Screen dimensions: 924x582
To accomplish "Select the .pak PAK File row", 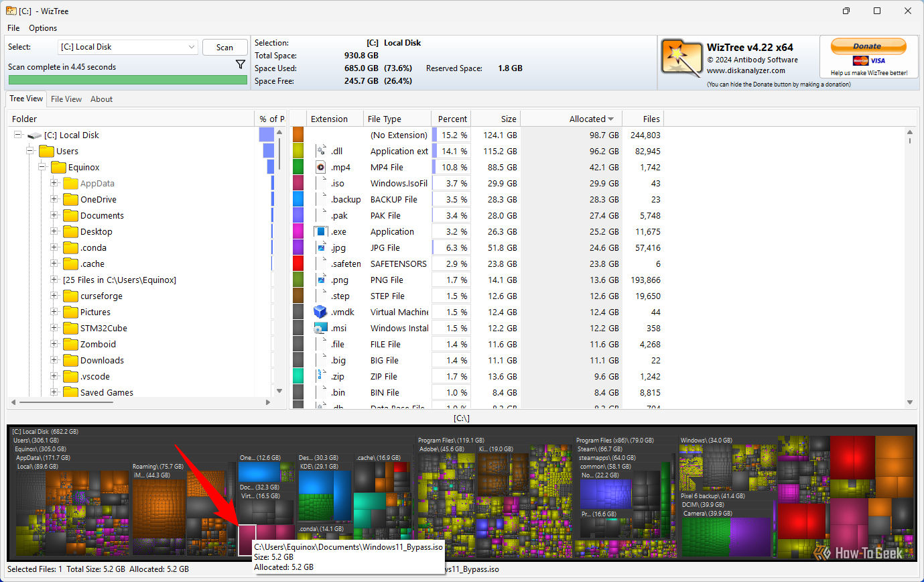I will pyautogui.click(x=477, y=216).
